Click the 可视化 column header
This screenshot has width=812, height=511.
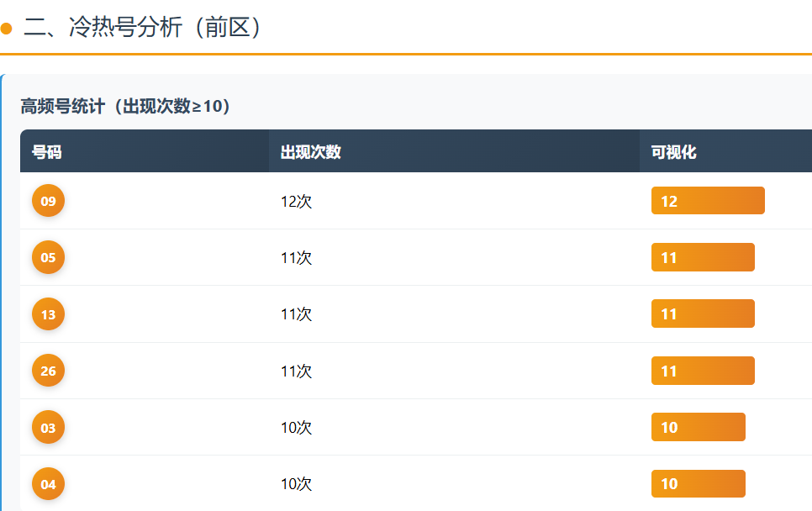[x=673, y=152]
